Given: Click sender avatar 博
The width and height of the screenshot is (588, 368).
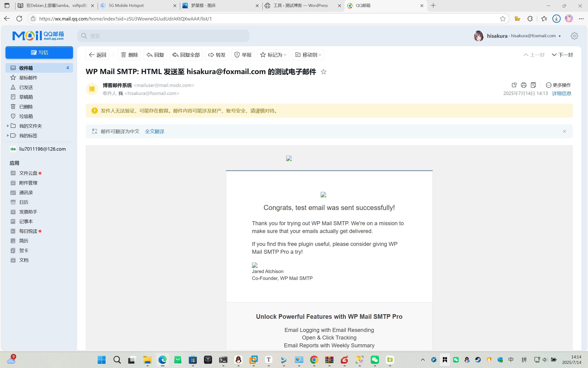Looking at the screenshot, I should coord(92,89).
